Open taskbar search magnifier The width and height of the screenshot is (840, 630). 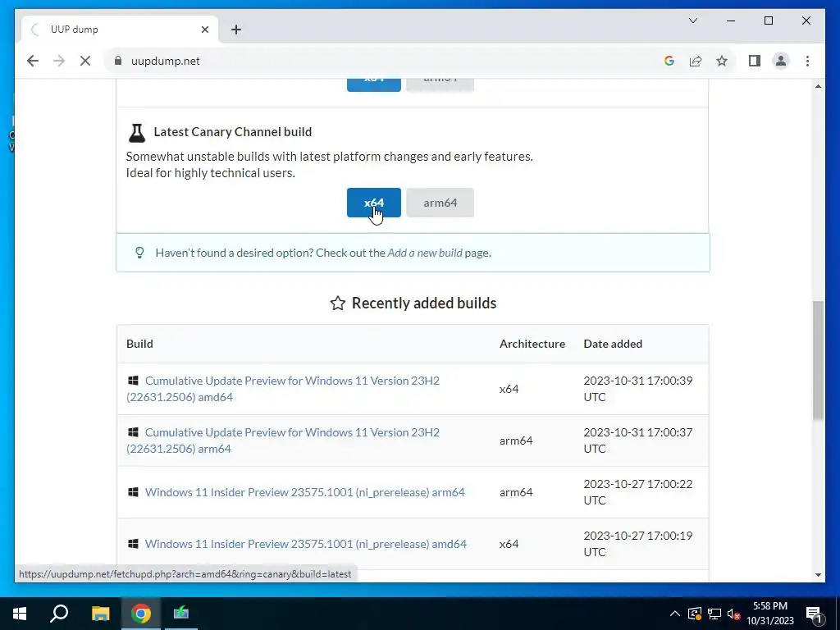[59, 614]
